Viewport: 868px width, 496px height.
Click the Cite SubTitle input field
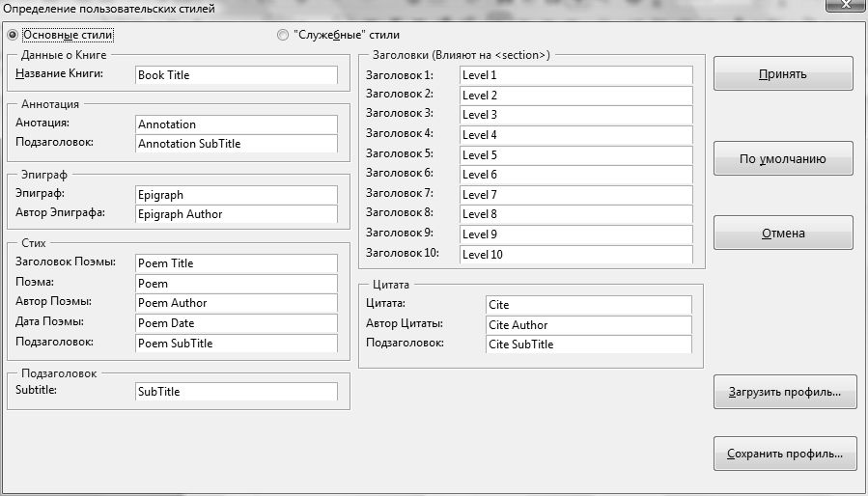click(589, 344)
